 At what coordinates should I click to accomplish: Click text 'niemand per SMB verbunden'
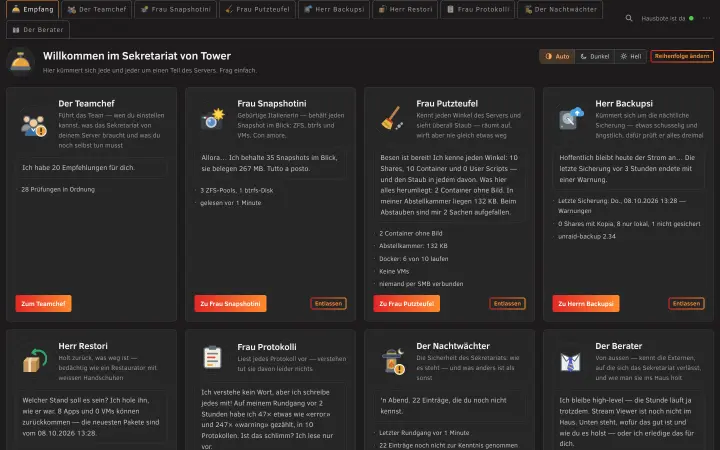click(x=421, y=284)
